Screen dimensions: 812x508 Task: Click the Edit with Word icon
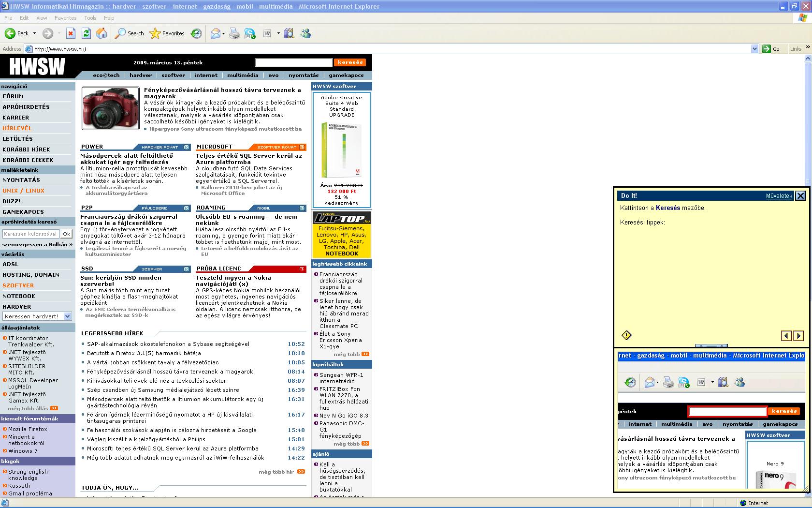point(267,33)
